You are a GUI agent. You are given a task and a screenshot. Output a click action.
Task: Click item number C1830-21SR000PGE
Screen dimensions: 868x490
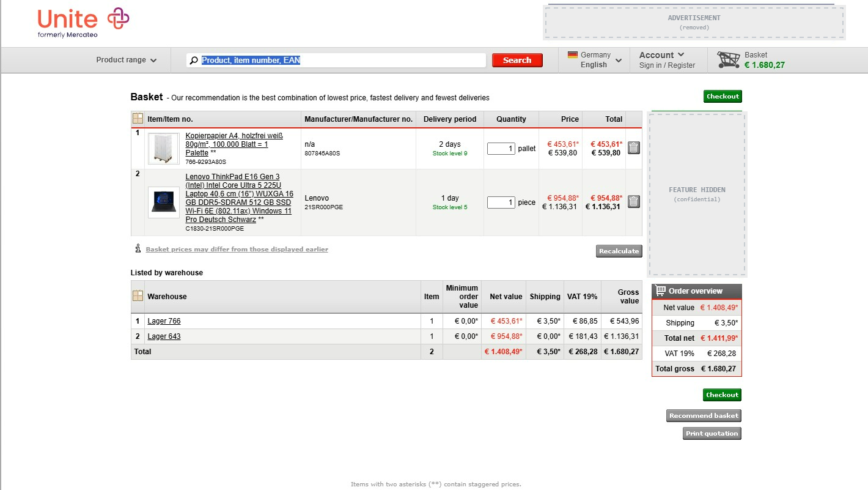[x=215, y=229]
